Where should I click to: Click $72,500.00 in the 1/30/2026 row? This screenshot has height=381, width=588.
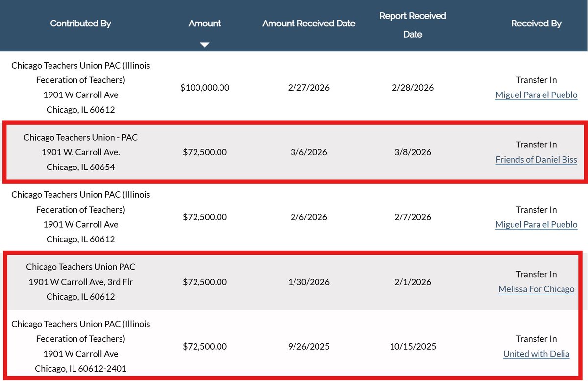point(205,282)
